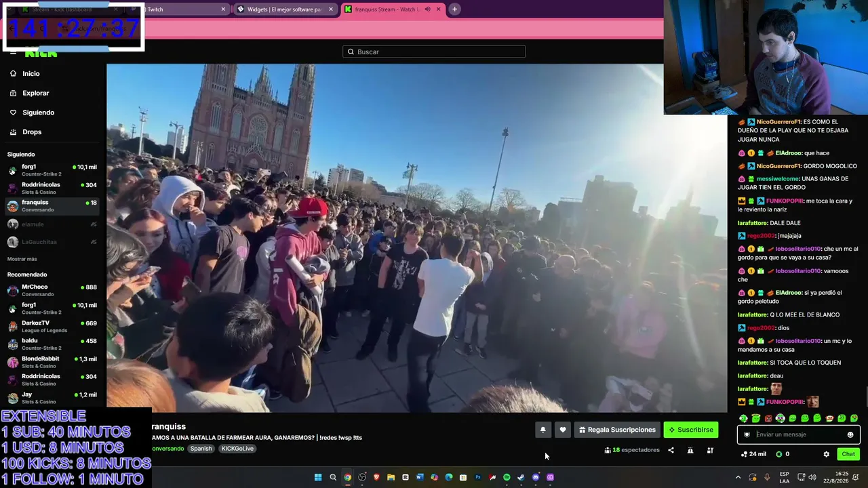Image resolution: width=868 pixels, height=488 pixels.
Task: Open Windows taskbar search
Action: coord(333,477)
